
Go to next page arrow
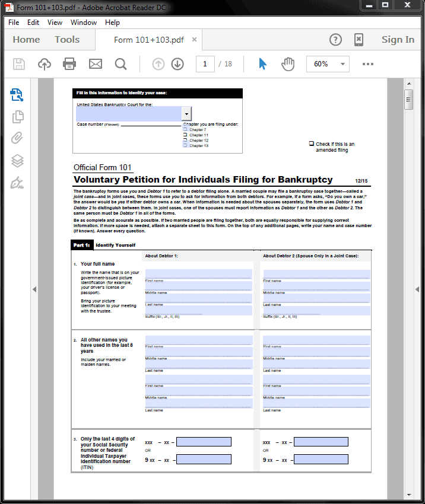pyautogui.click(x=177, y=64)
